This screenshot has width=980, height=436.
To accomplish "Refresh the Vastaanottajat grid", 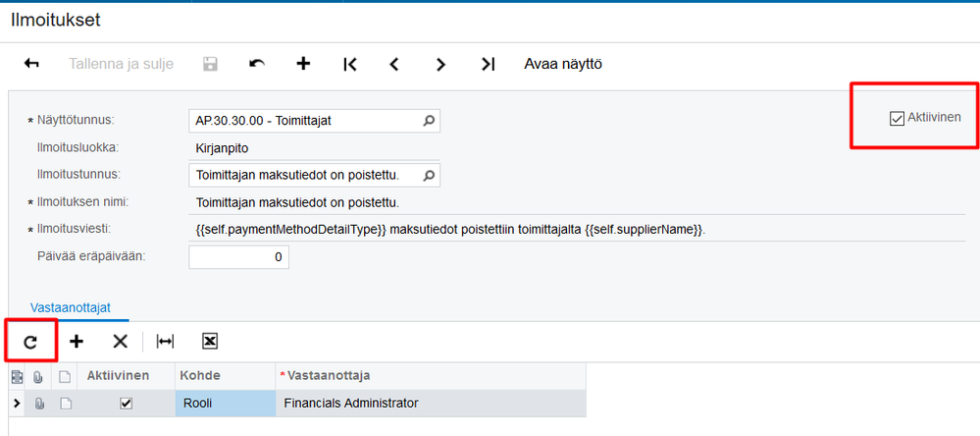I will [x=30, y=342].
